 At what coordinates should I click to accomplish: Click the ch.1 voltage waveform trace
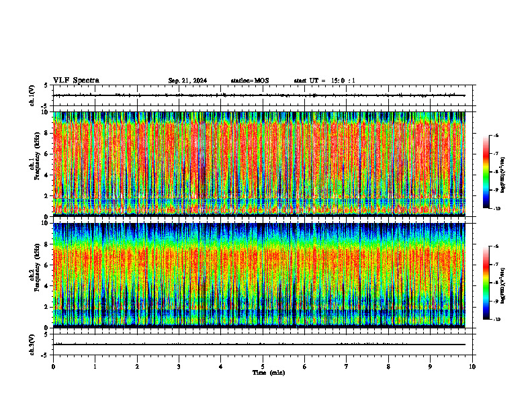click(x=259, y=95)
